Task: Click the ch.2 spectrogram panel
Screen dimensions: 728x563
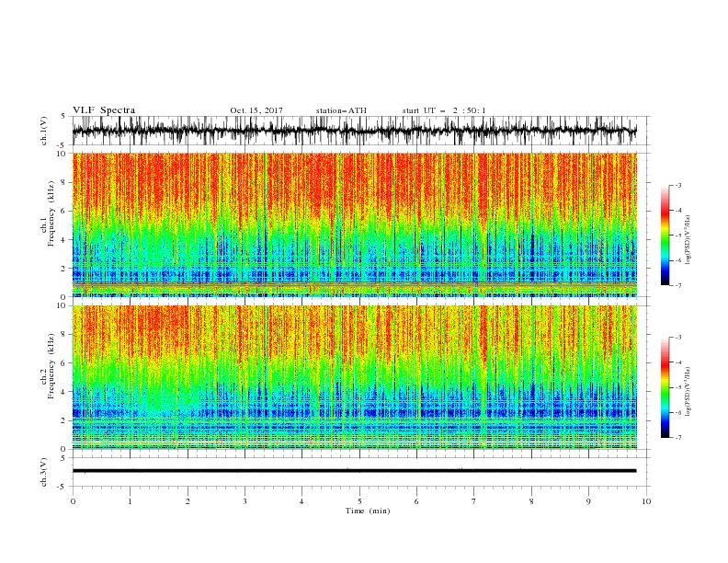Action: [x=354, y=377]
